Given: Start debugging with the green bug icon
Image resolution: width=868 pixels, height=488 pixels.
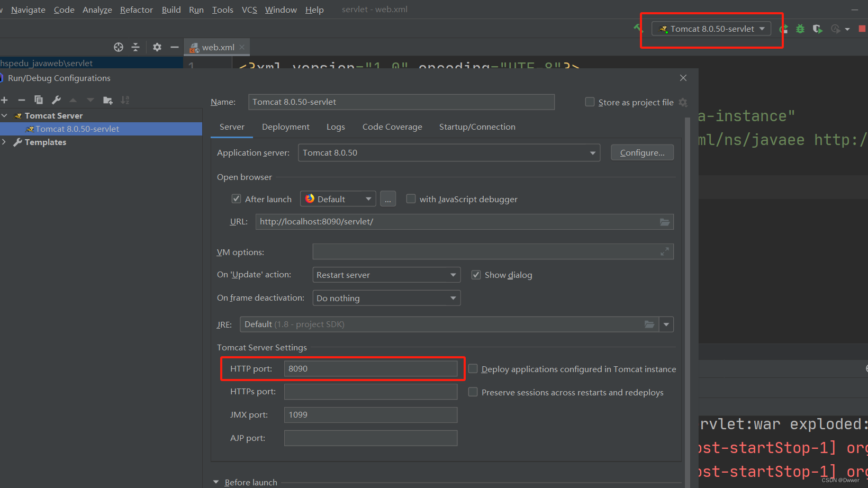Looking at the screenshot, I should [800, 29].
